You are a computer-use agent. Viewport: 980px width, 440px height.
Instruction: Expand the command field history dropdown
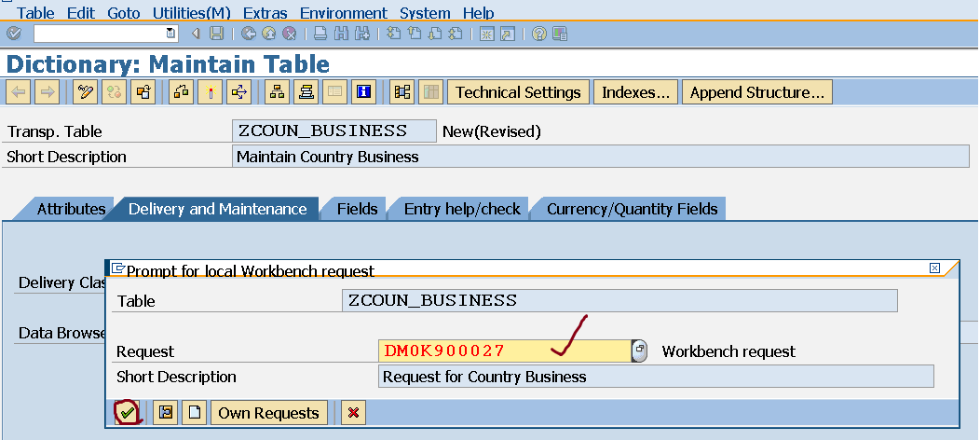(x=170, y=34)
